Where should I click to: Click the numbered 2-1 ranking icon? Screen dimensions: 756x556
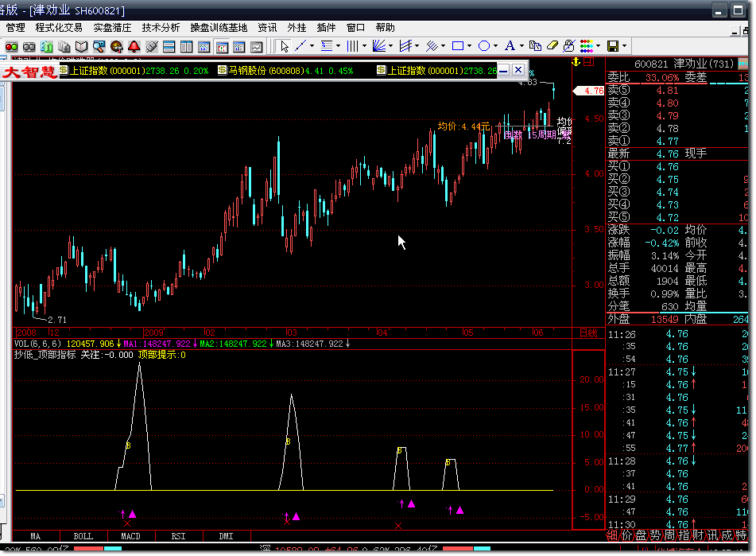point(47,46)
